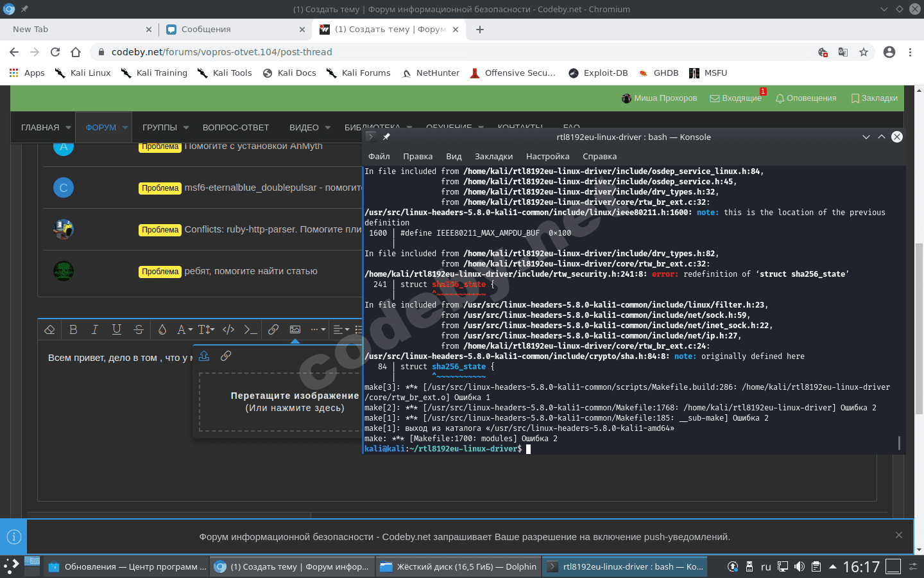Open the font size T dropdown in the editor

coord(205,329)
